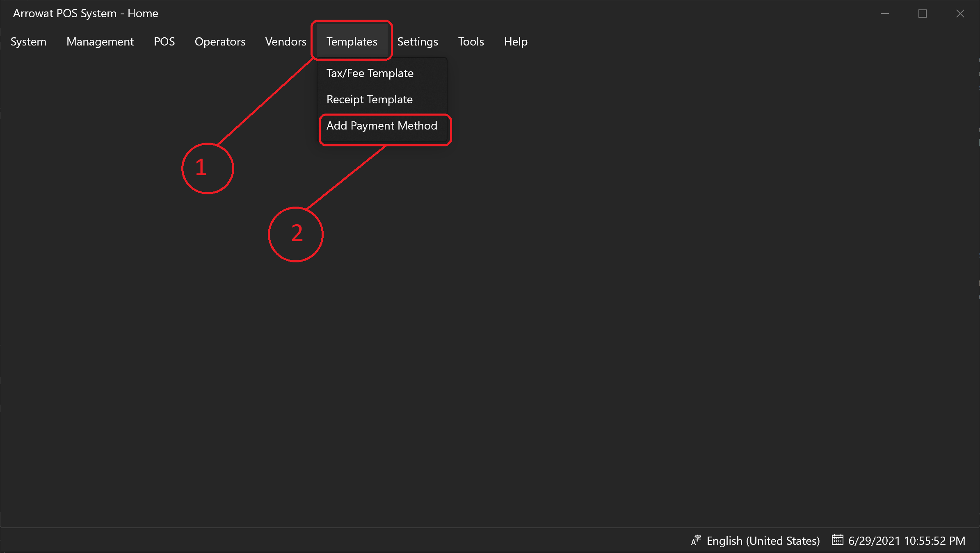Select Tax/Fee Template menu entry
The width and height of the screenshot is (980, 553).
tap(382, 73)
